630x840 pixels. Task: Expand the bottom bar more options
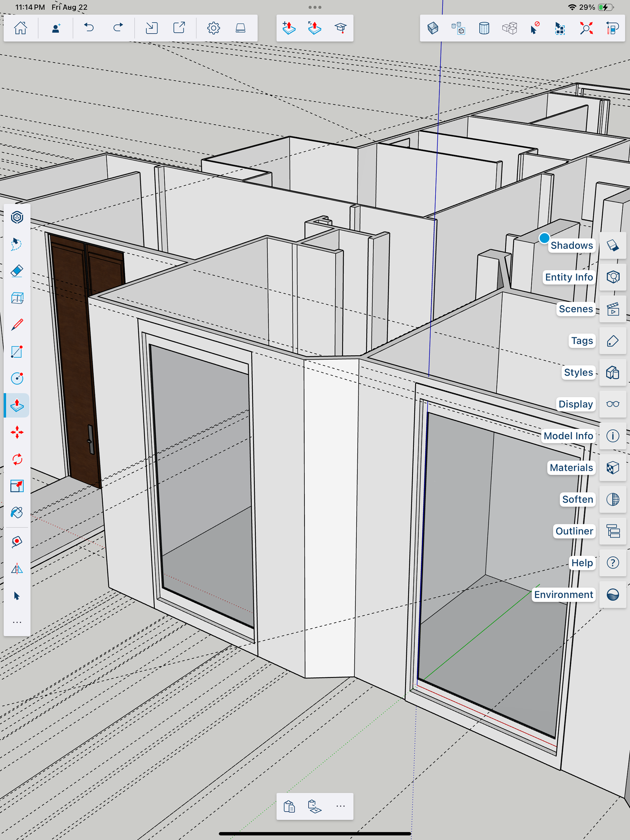pos(341,806)
